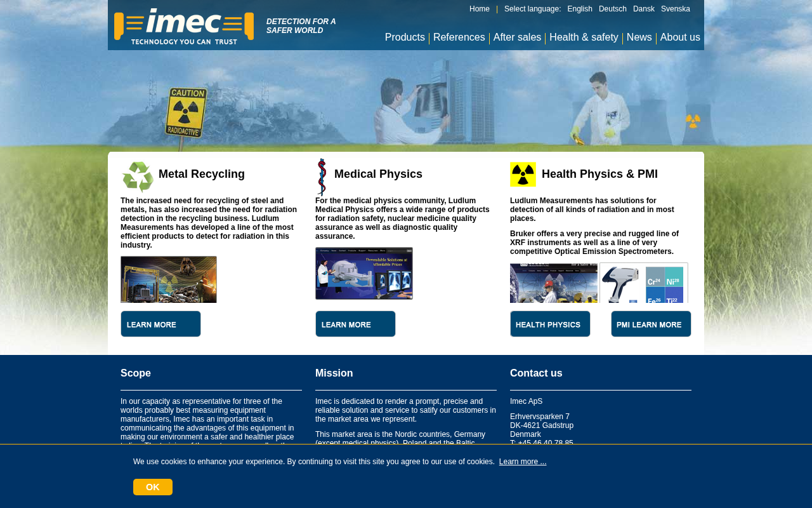The height and width of the screenshot is (508, 812).
Task: Open the News menu
Action: point(639,37)
